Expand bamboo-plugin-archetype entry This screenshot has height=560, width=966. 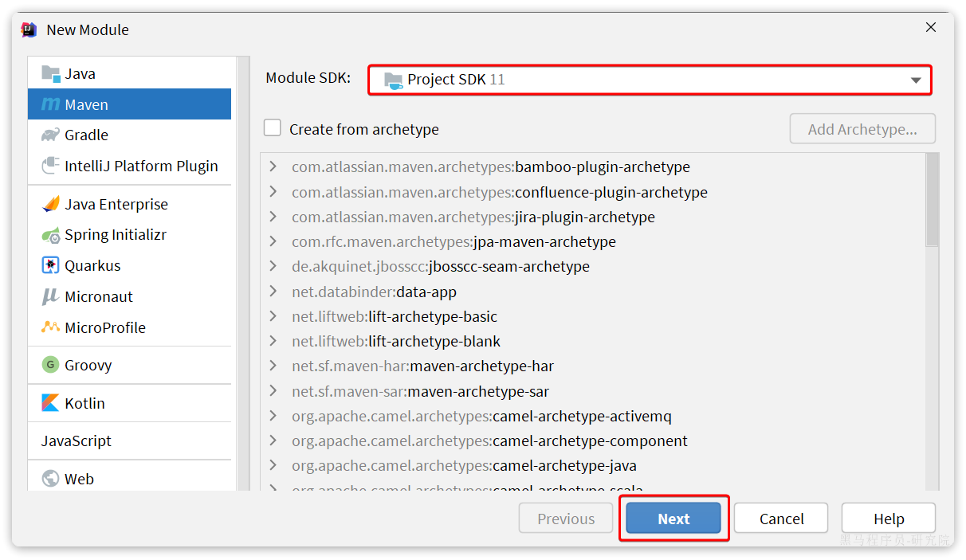tap(273, 166)
